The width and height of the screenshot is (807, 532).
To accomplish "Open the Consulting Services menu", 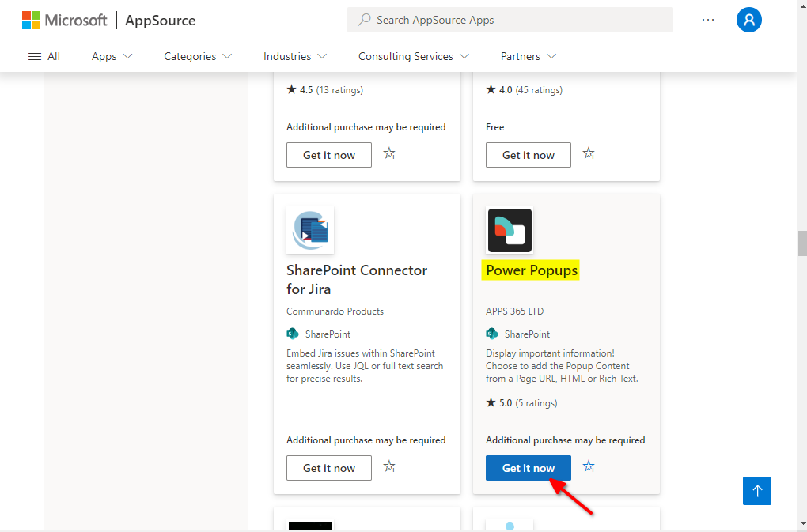I will click(413, 56).
